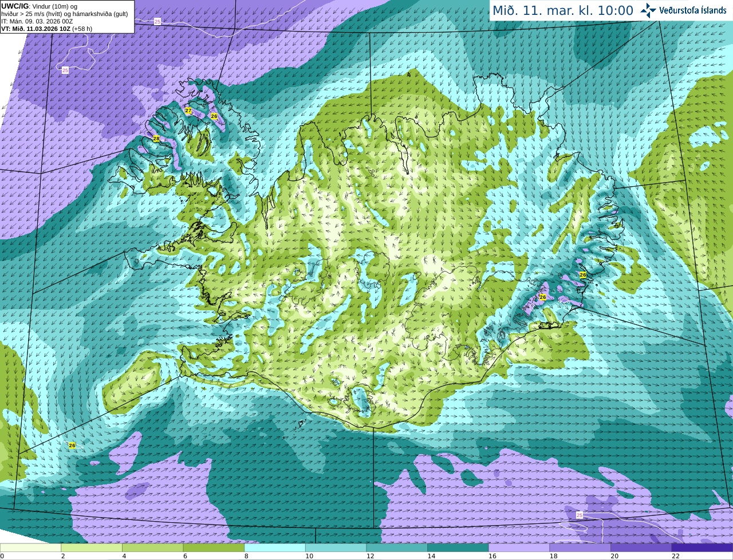Pick the 10–12 m/s light teal legend swatch
This screenshot has width=733, height=560.
(336, 547)
